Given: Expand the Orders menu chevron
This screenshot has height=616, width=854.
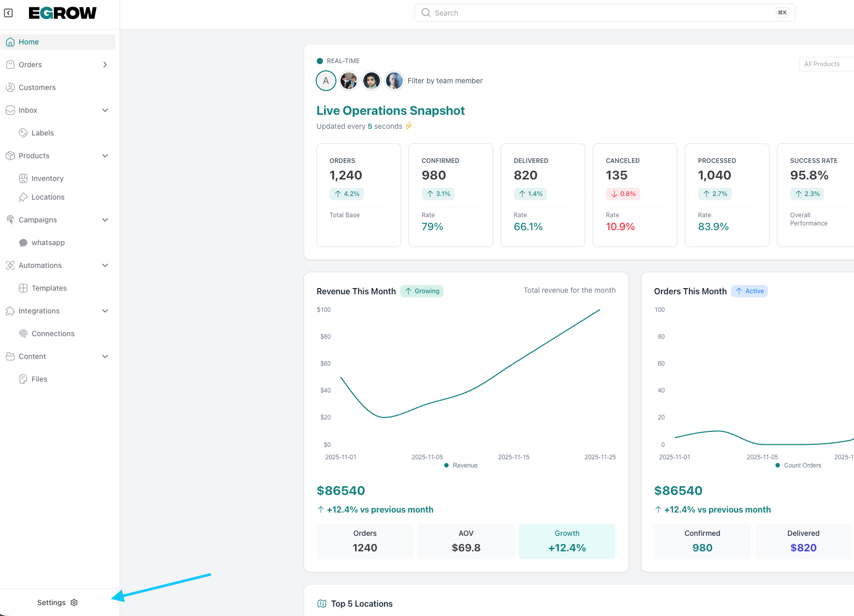Looking at the screenshot, I should click(x=105, y=65).
